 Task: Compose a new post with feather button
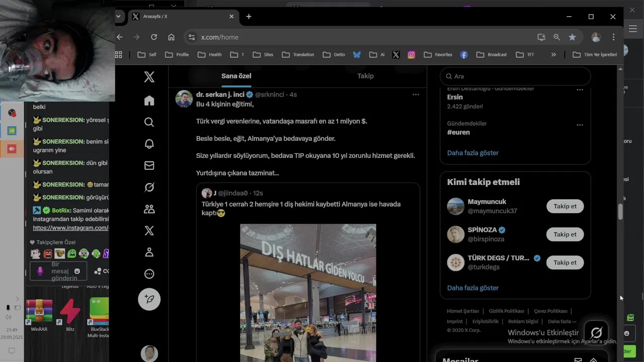point(149,299)
